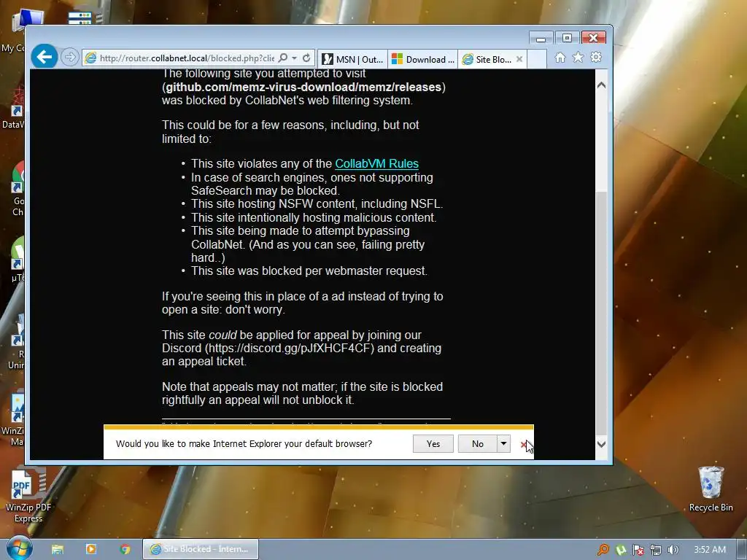
Task: Open the Action Center flag tray icon
Action: coord(638,550)
